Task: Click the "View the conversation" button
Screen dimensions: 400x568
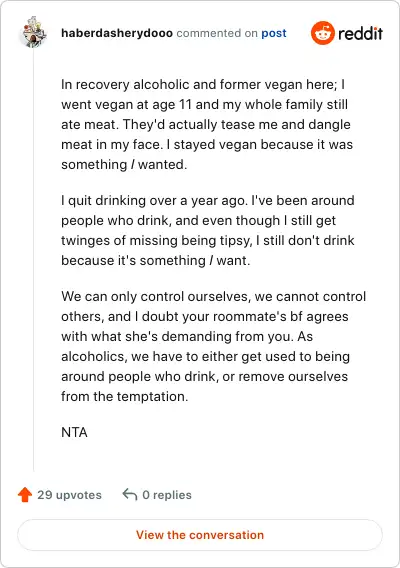Action: pos(200,535)
